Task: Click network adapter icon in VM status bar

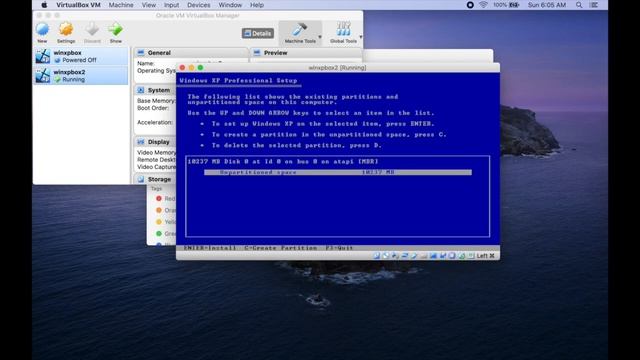Action: [405, 256]
